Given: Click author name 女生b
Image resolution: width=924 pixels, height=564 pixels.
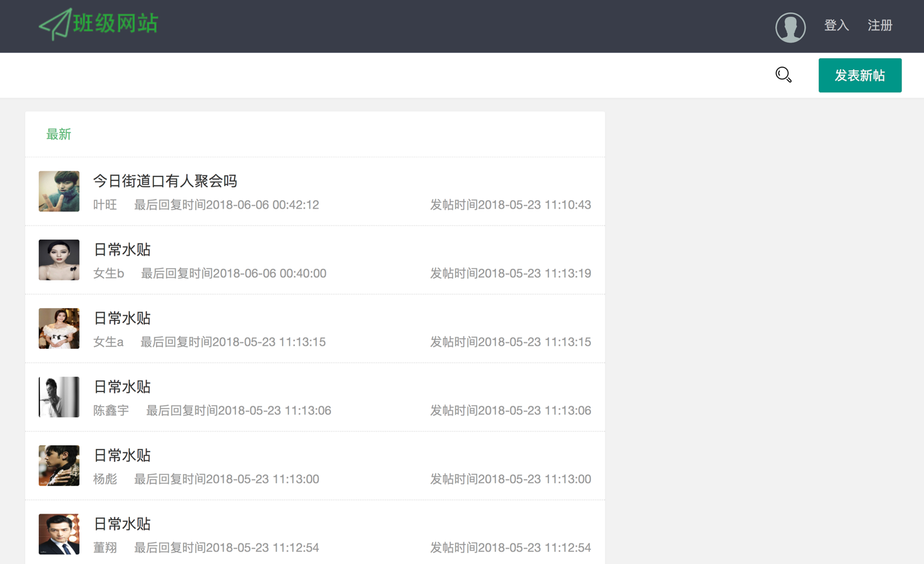Looking at the screenshot, I should 109,273.
